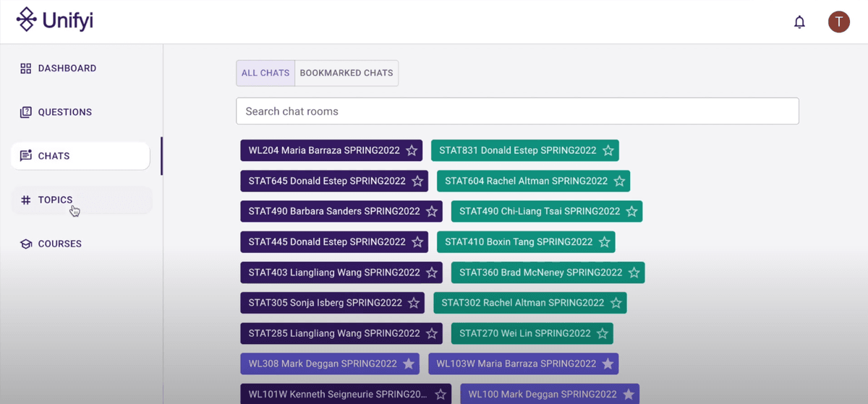The image size is (868, 404).
Task: Click the Unifyi logo icon
Action: [x=27, y=20]
